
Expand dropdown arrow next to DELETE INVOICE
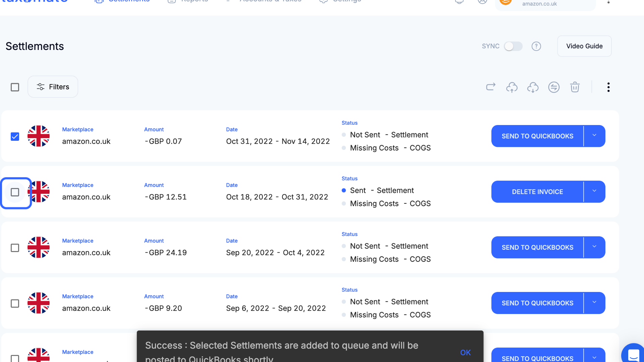coord(594,191)
